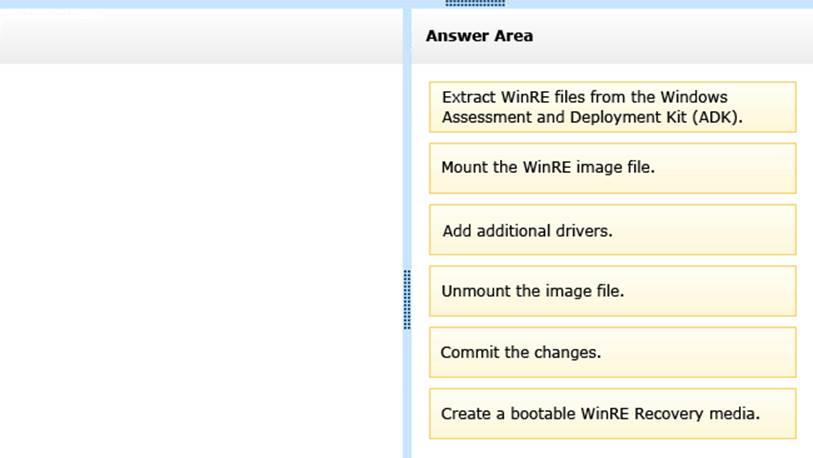
Task: Click empty space right of Answer Area title
Action: click(680, 36)
